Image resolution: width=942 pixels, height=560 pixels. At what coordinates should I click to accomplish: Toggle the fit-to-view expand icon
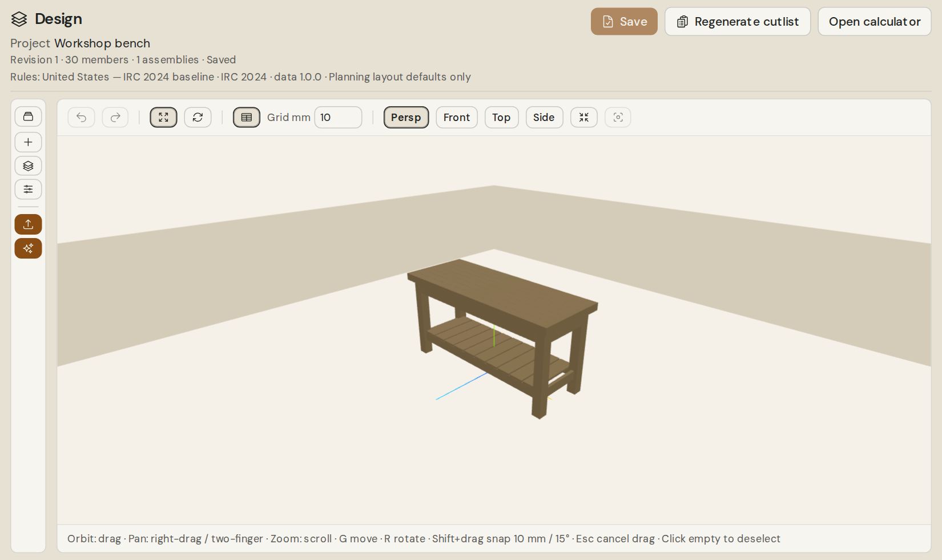[x=163, y=118]
